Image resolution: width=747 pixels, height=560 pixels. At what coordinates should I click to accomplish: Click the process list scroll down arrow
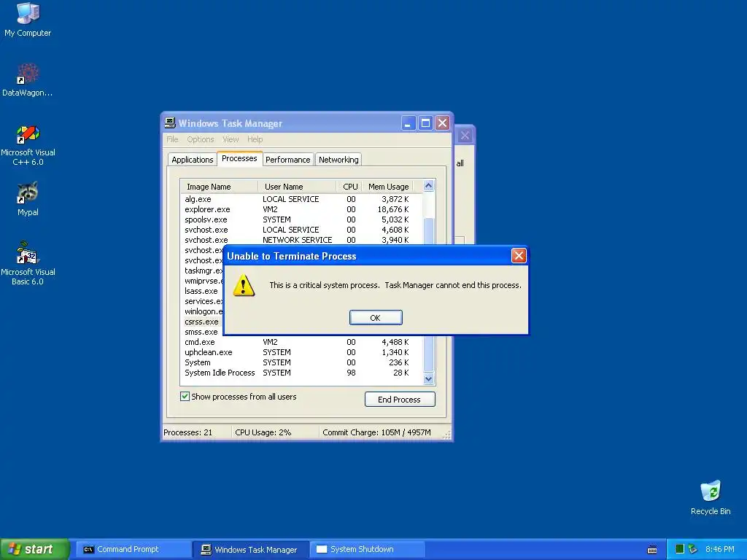428,379
